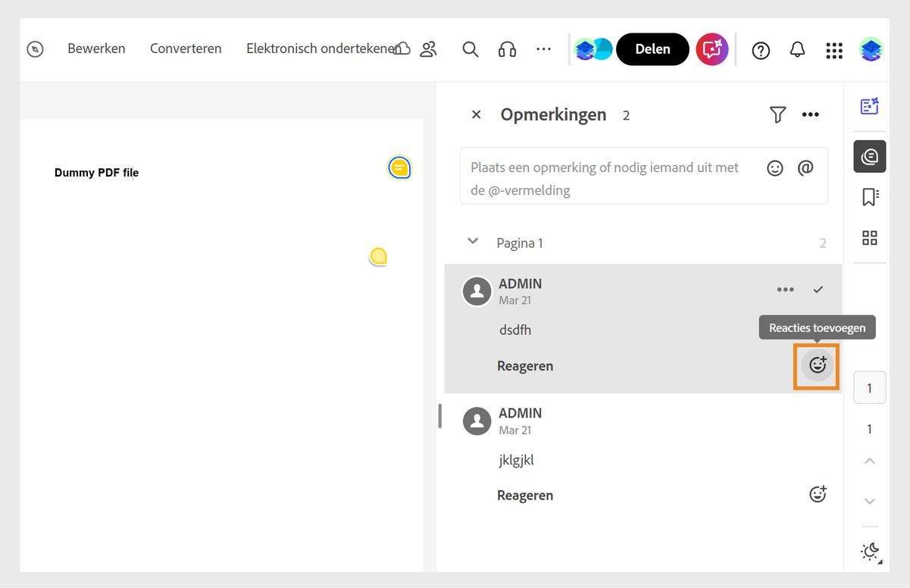Open the add people sharing icon
The image size is (910, 588).
[428, 48]
